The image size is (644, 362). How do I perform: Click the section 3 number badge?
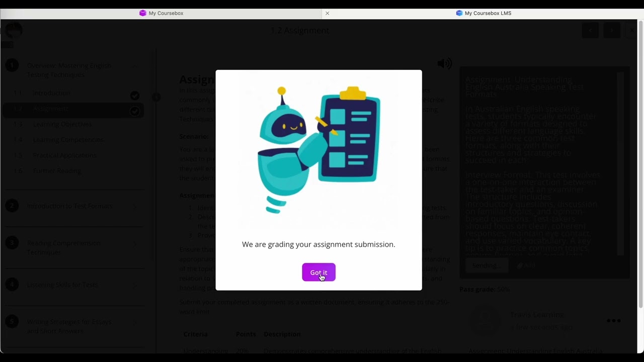tap(12, 243)
